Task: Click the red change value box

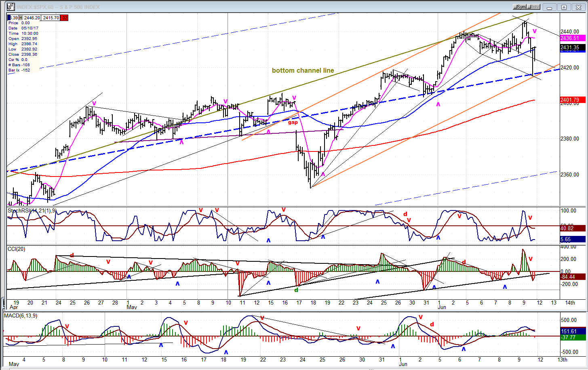Action: click(64, 18)
